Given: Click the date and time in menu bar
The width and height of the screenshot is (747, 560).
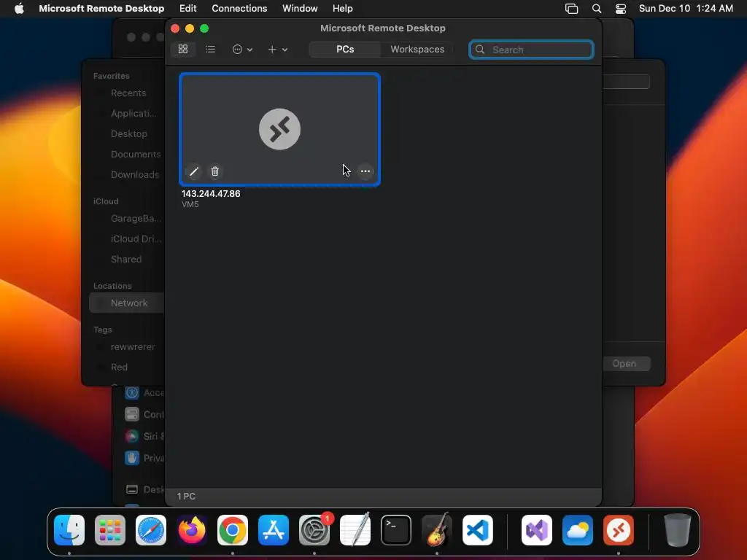Looking at the screenshot, I should [686, 9].
